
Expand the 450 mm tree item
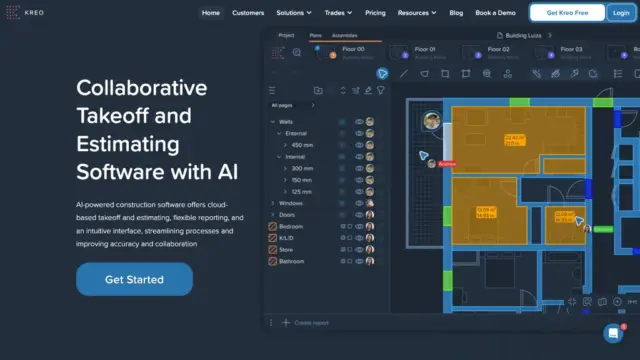click(x=285, y=145)
